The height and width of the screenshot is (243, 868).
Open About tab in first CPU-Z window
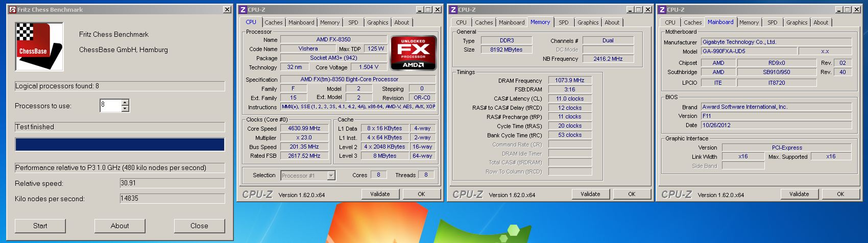pos(401,22)
